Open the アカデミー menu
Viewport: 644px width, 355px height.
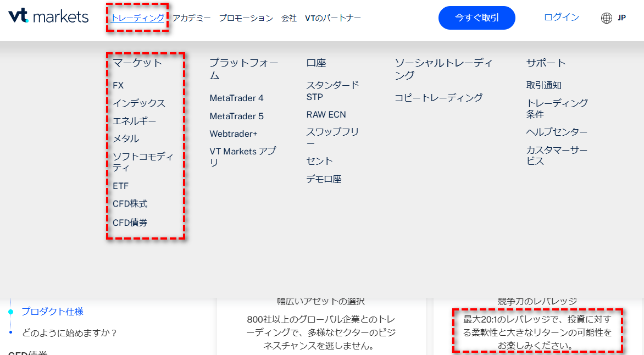[x=191, y=18]
